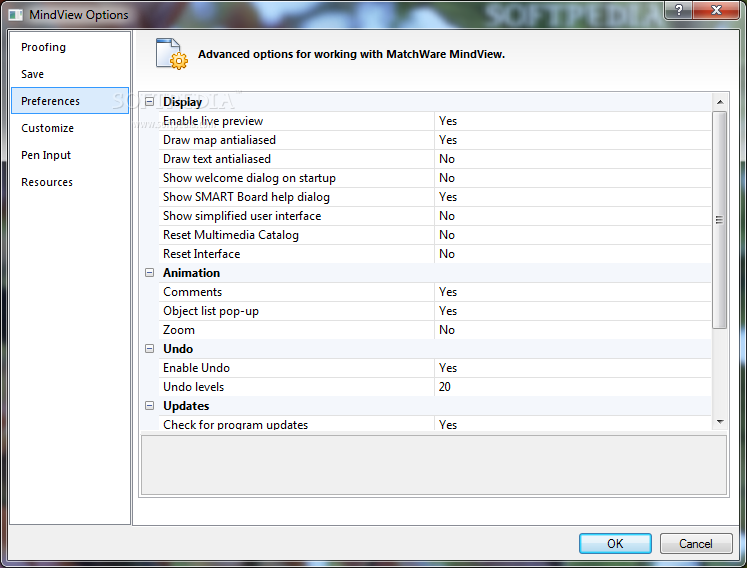This screenshot has width=747, height=568.
Task: Click the Undo group header text
Action: coord(178,349)
